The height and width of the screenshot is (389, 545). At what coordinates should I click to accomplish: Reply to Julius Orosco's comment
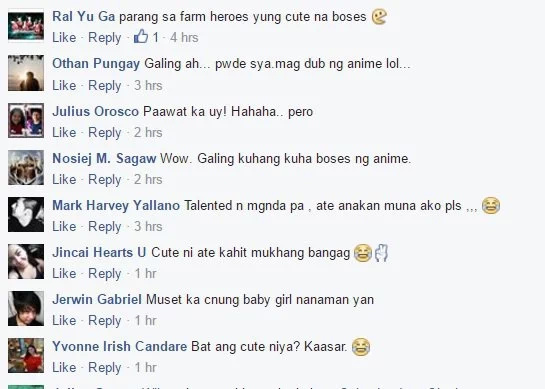click(x=105, y=133)
